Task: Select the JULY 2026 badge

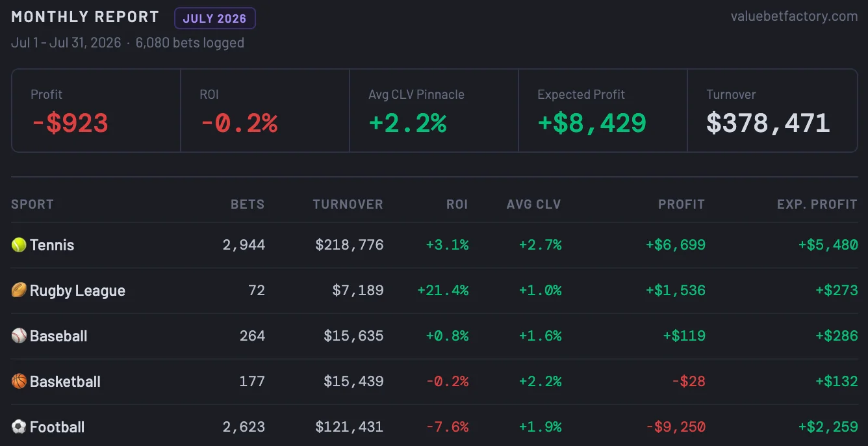Action: click(x=215, y=18)
